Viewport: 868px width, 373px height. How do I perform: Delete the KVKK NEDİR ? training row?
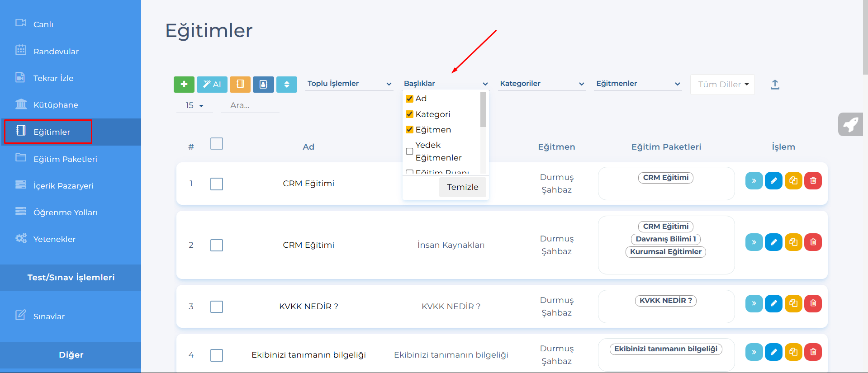tap(813, 303)
